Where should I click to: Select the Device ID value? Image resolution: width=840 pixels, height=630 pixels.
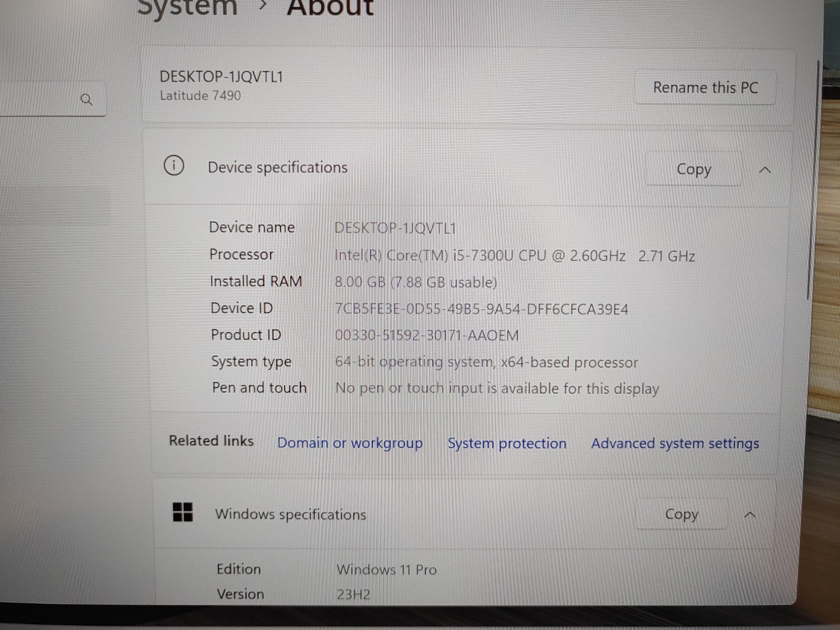pyautogui.click(x=481, y=309)
